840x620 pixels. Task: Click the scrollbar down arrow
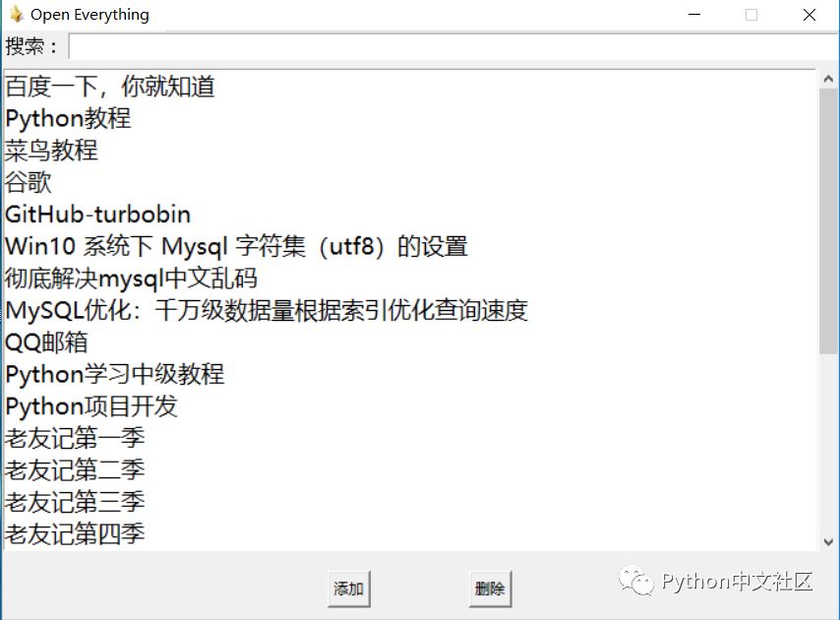click(x=828, y=542)
